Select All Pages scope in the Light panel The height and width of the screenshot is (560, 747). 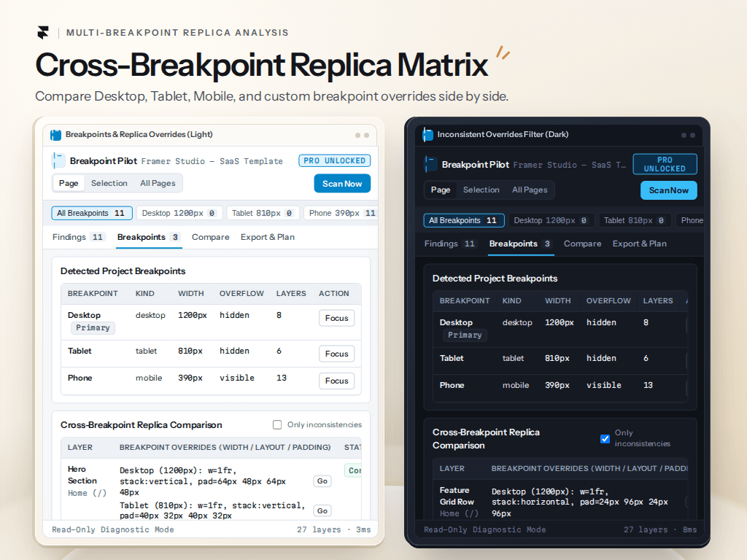158,183
